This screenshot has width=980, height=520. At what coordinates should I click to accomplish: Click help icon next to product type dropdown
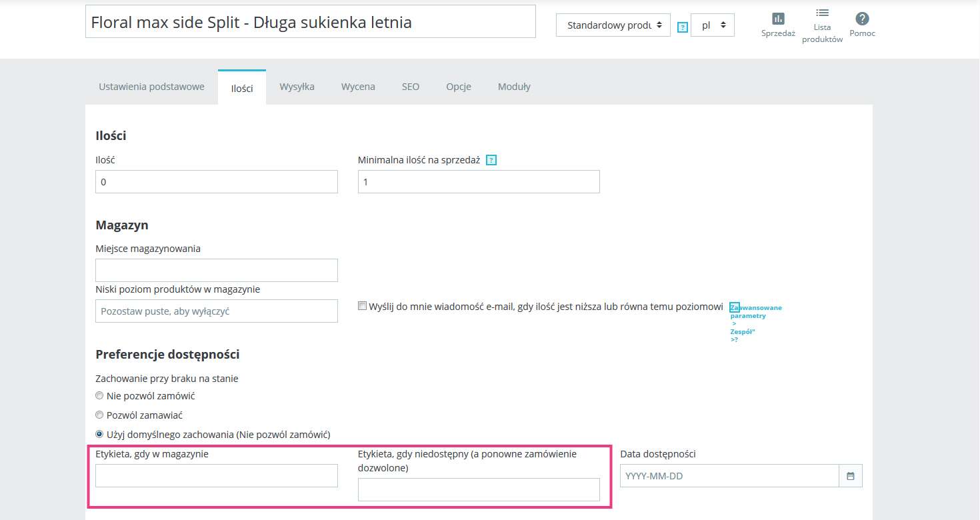click(682, 27)
